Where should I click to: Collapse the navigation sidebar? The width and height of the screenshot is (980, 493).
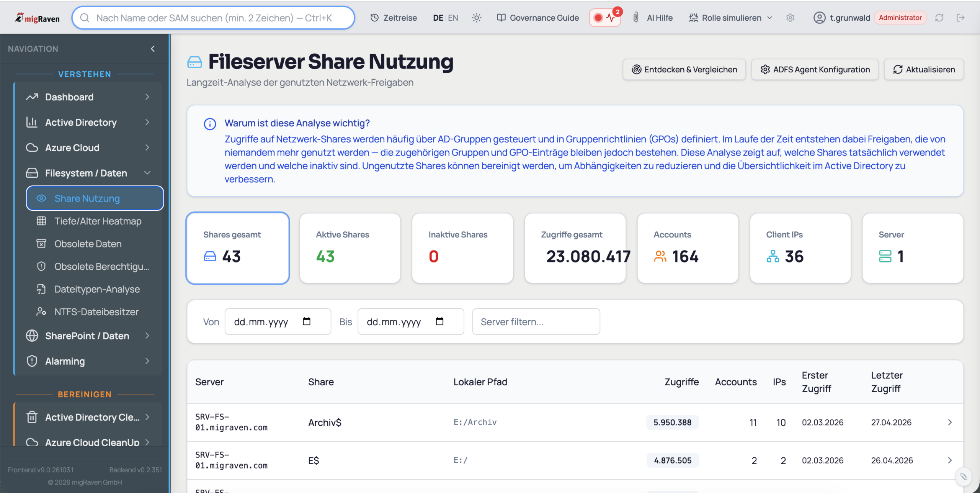pyautogui.click(x=153, y=49)
